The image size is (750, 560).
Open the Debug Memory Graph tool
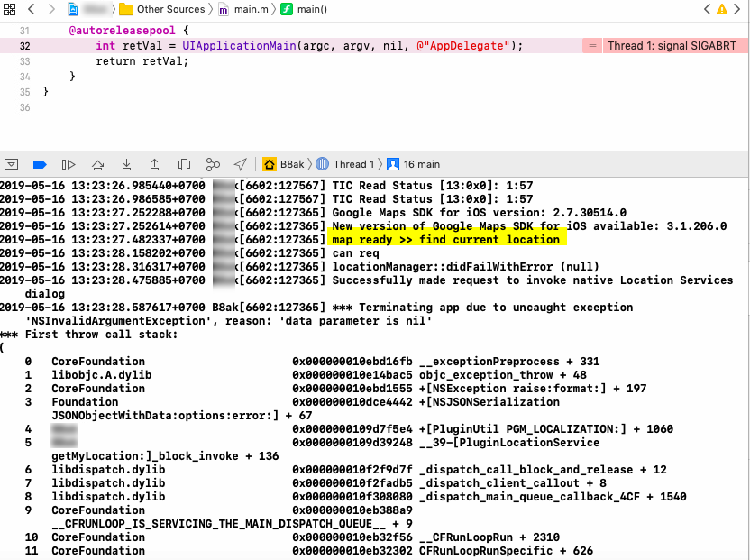pos(213,164)
